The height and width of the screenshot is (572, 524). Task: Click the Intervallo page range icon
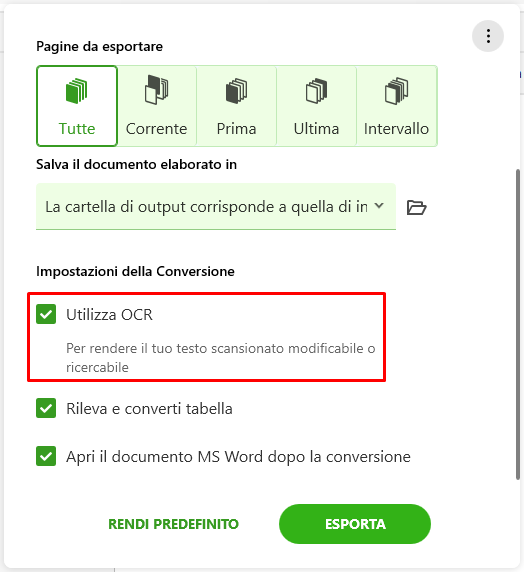tap(396, 90)
